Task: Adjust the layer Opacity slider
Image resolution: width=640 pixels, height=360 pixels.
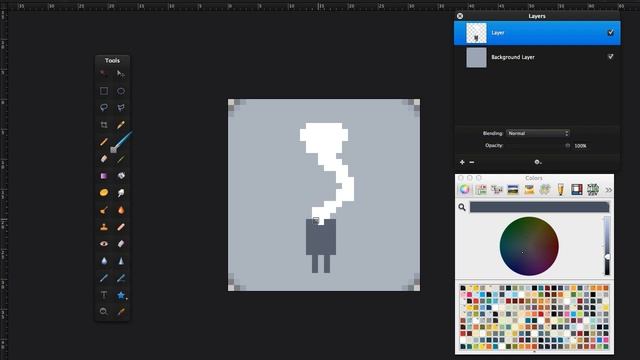Action: pos(538,146)
